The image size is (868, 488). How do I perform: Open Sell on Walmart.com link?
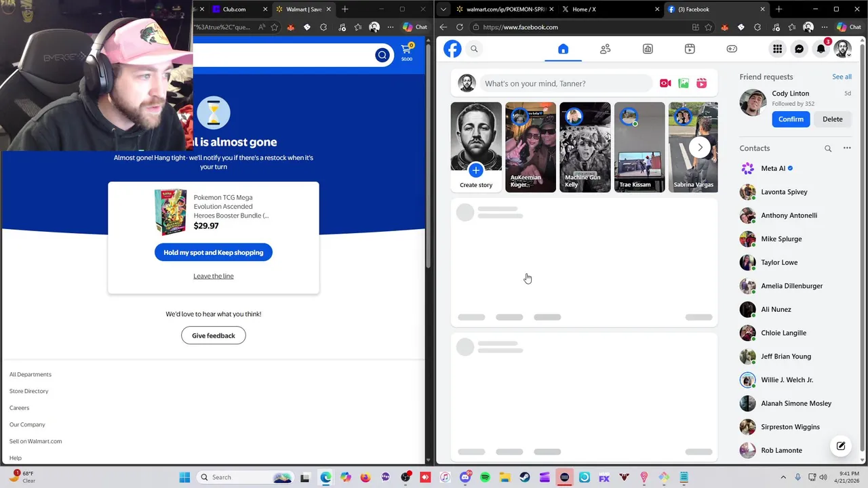click(x=35, y=441)
